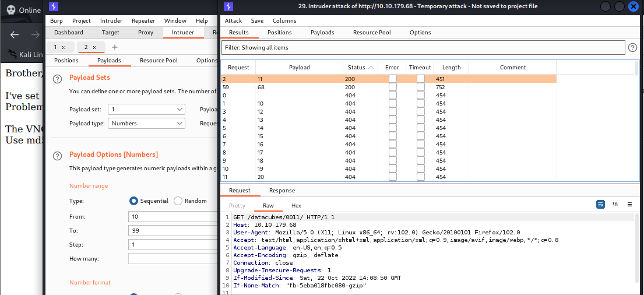Open the Columns menu
This screenshot has width=644, height=295.
coord(284,20)
